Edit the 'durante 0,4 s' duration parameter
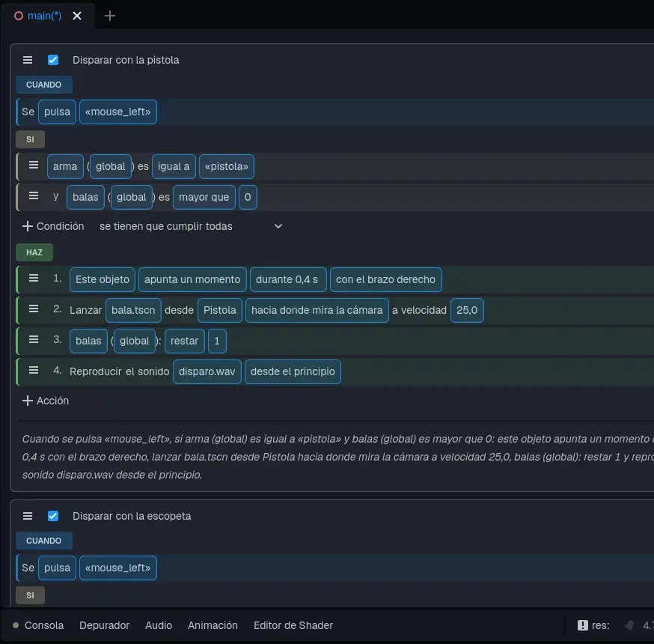Screen dimensions: 654x644 (287, 279)
